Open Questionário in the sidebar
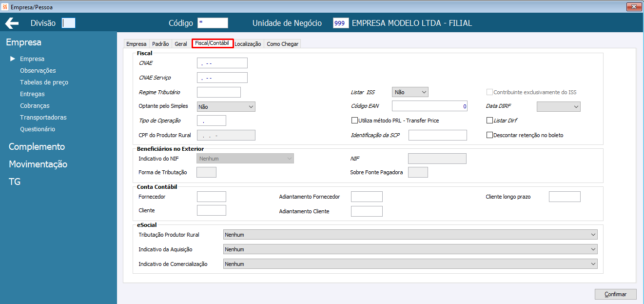The height and width of the screenshot is (304, 644). (38, 129)
